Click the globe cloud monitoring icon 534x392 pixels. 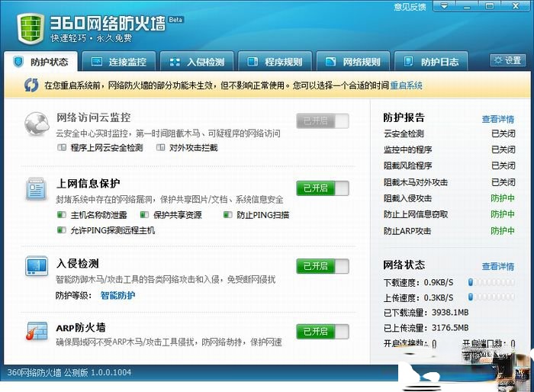coord(37,124)
